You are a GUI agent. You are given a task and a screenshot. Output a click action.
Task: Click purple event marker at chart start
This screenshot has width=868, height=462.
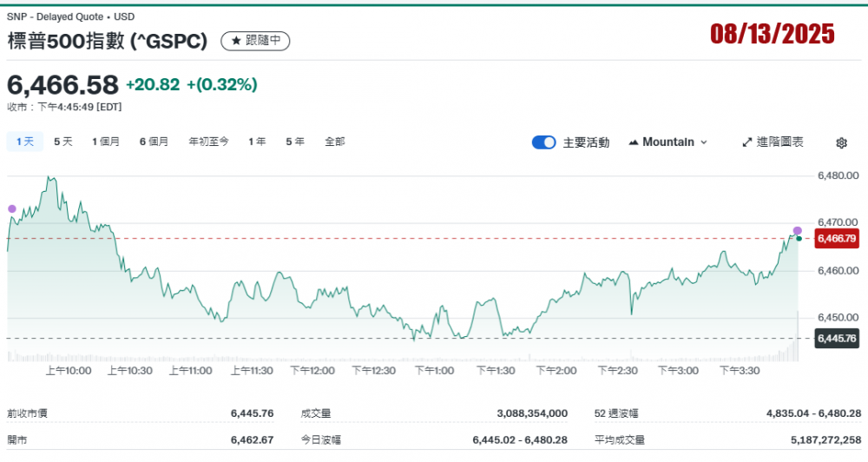click(11, 208)
